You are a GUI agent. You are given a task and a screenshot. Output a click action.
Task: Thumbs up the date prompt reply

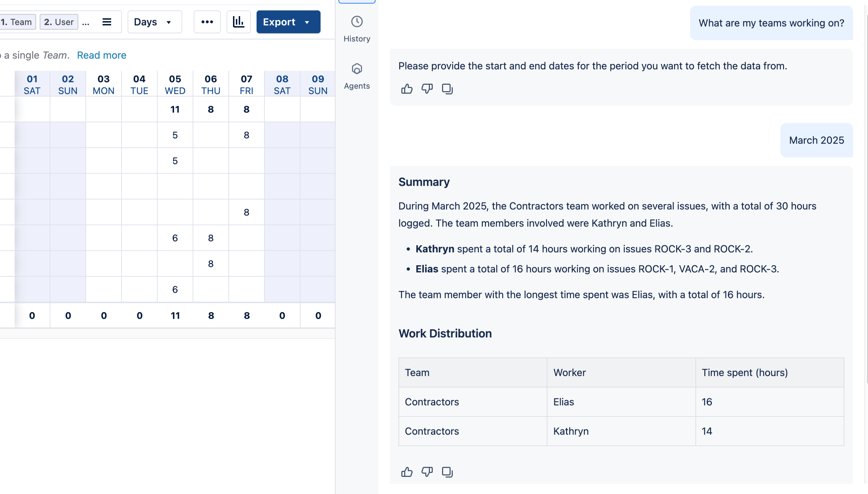[407, 89]
